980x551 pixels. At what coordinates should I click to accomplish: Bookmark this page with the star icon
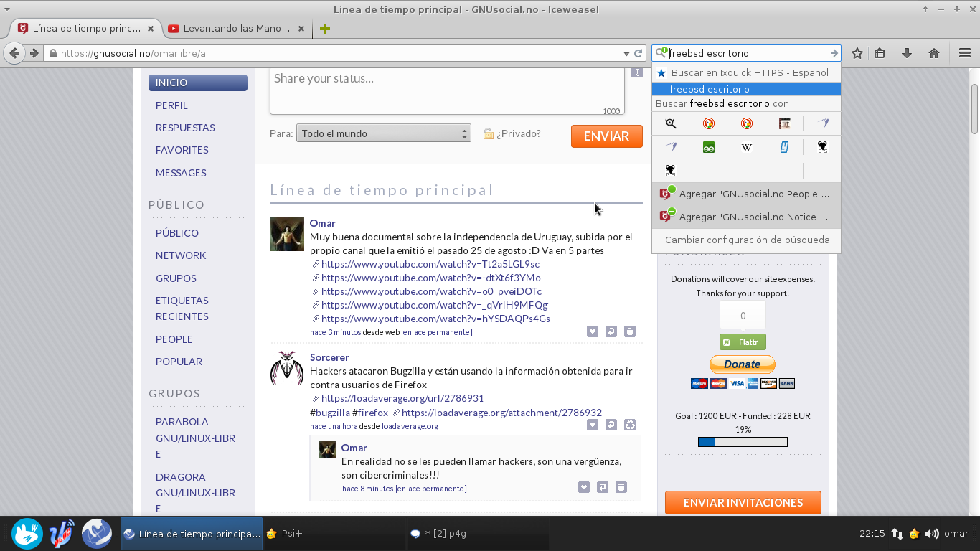click(x=857, y=53)
